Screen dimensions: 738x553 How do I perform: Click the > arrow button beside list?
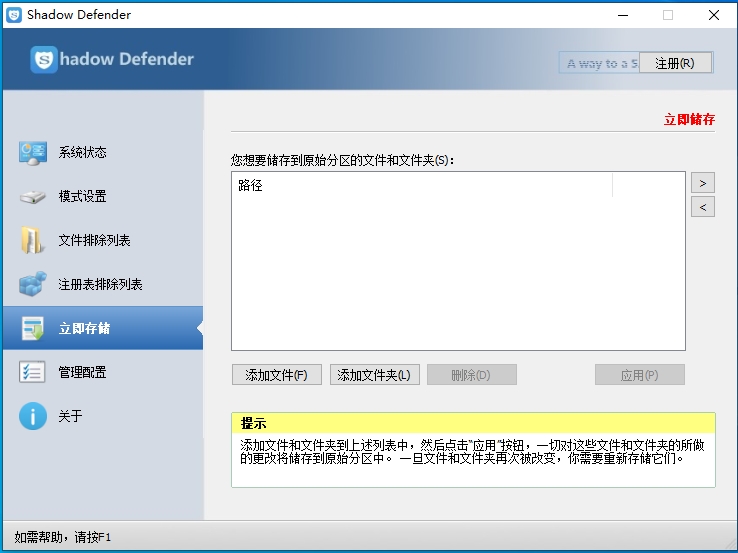(x=703, y=183)
